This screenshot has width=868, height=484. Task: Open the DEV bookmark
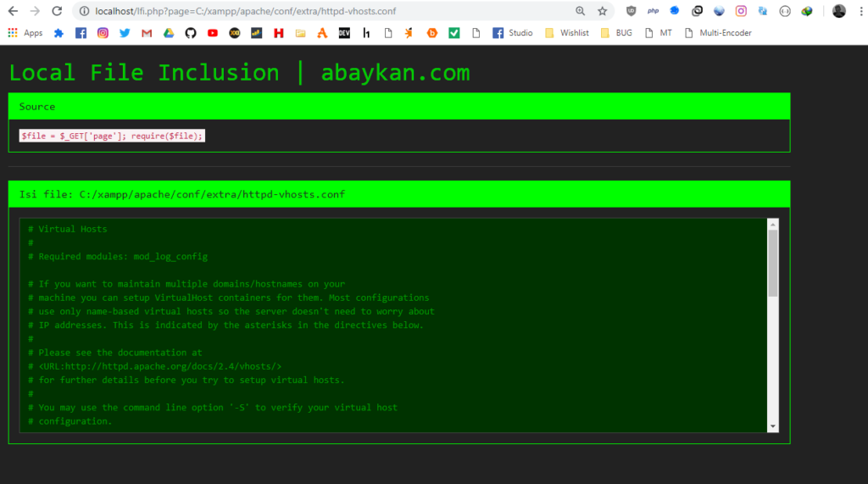tap(344, 33)
